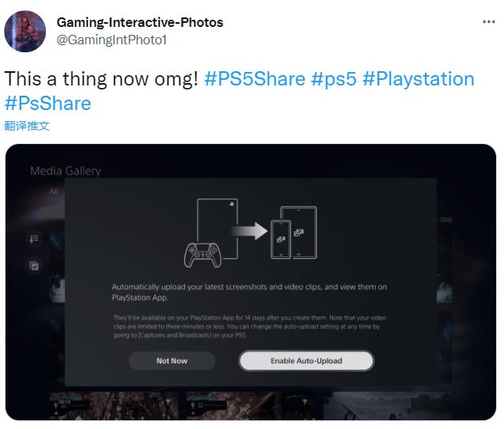The height and width of the screenshot is (429, 504).
Task: Open the #PS5Share hashtag
Action: 254,79
